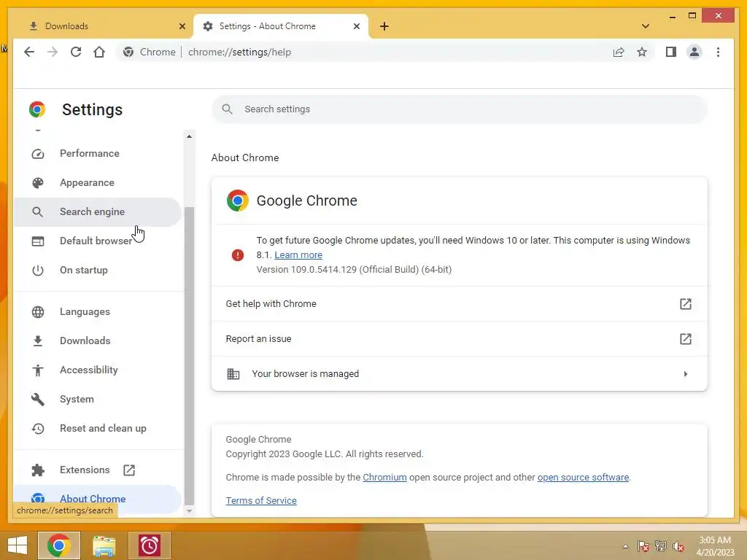This screenshot has width=747, height=560.
Task: Open Default browser settings
Action: 98,241
